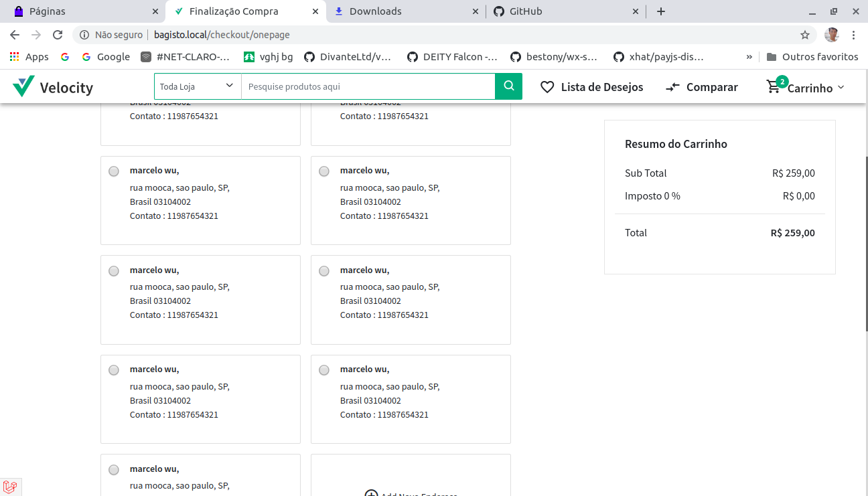Viewport: 868px width, 496px height.
Task: Click the product search input field
Action: click(368, 86)
